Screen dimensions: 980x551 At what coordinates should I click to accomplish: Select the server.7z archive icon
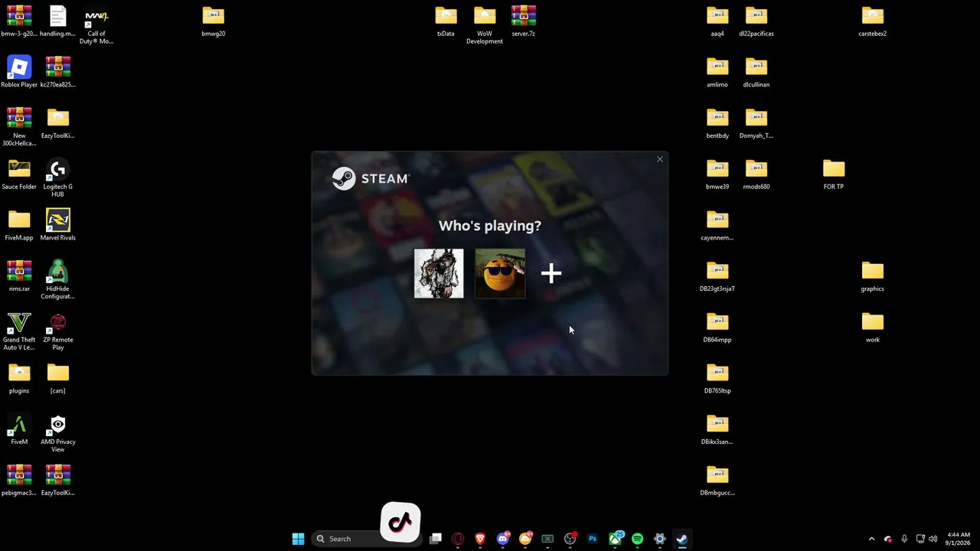click(x=524, y=21)
